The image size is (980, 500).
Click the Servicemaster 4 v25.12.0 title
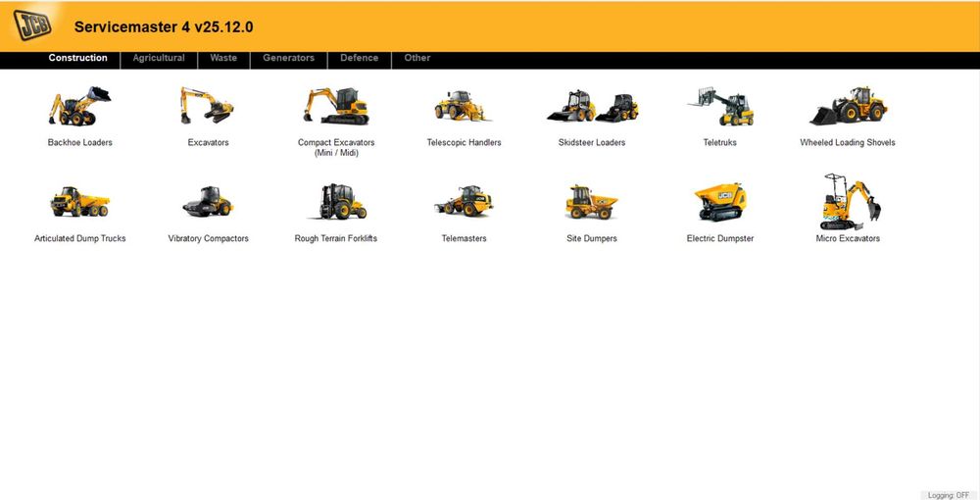point(164,26)
